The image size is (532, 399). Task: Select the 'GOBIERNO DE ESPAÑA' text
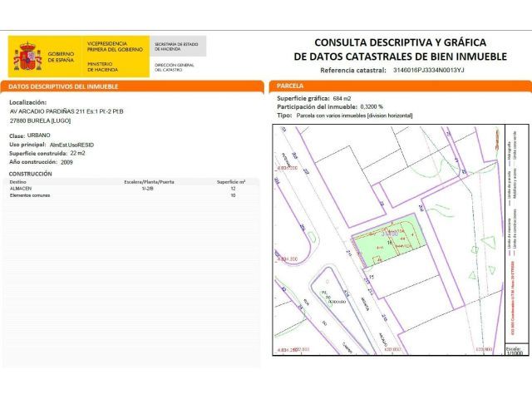(x=61, y=57)
